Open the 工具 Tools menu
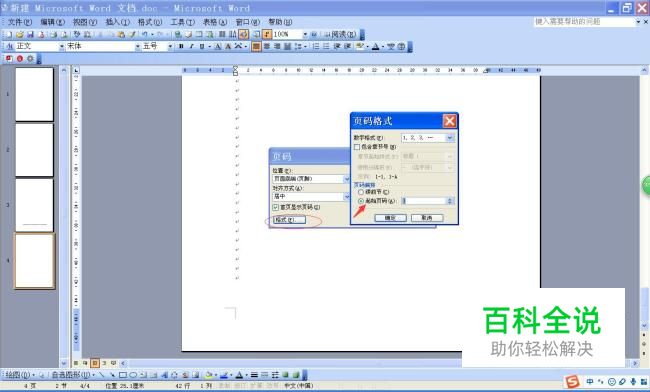Viewport: 650px width, 392px height. 182,22
